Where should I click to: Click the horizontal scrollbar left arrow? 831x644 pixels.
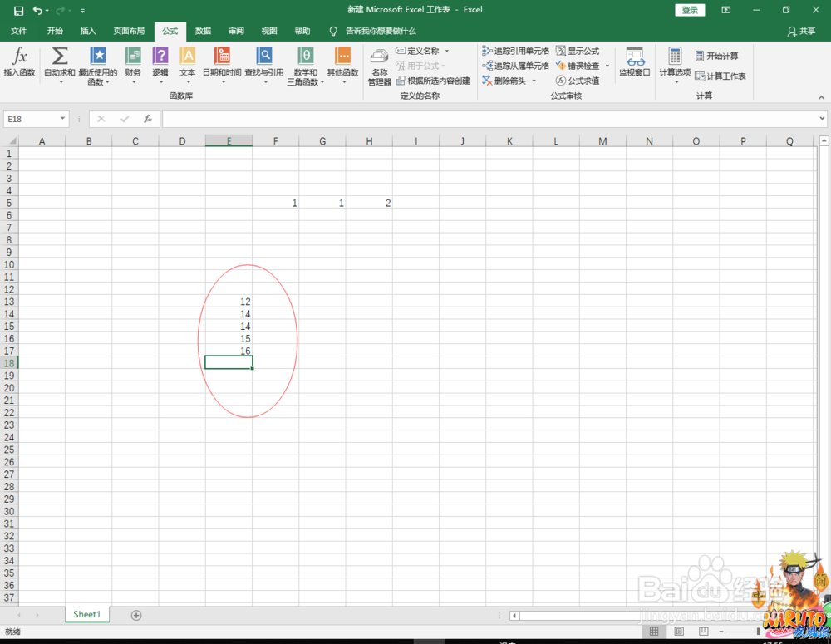(x=514, y=616)
